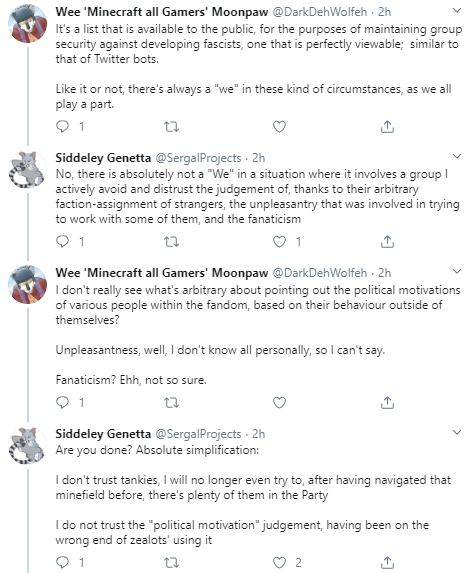Open options chevron on Siddeley's tankies tweet
The height and width of the screenshot is (573, 471).
coord(457,432)
